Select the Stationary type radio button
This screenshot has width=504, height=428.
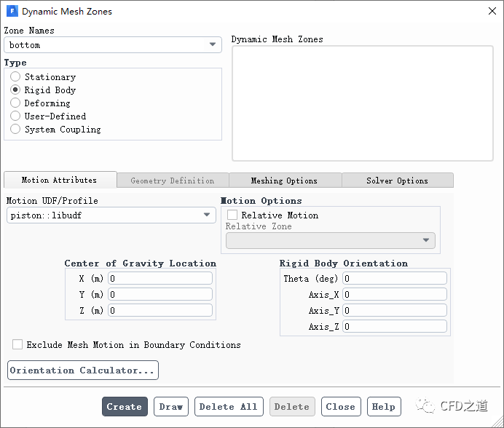[x=15, y=77]
